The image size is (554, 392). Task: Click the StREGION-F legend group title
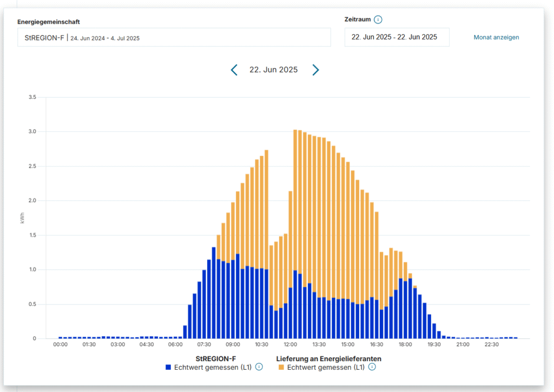tap(215, 358)
